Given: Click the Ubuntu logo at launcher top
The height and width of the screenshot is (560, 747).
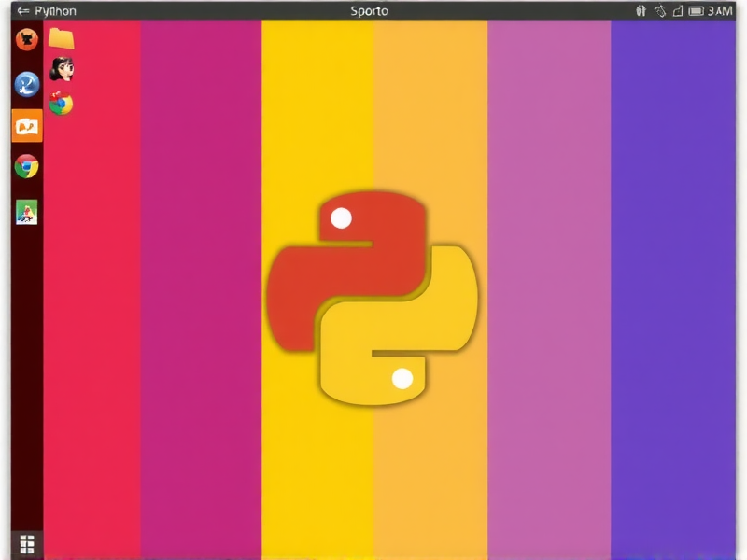Looking at the screenshot, I should point(25,39).
